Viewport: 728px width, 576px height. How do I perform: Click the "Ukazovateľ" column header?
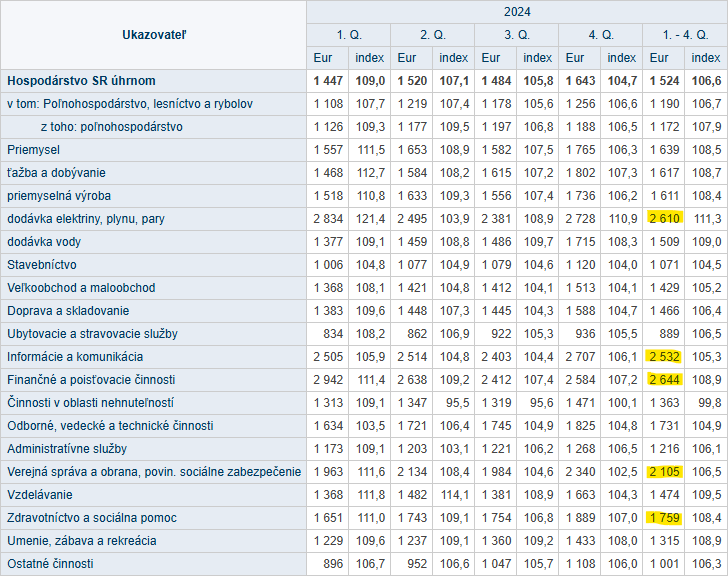(153, 35)
